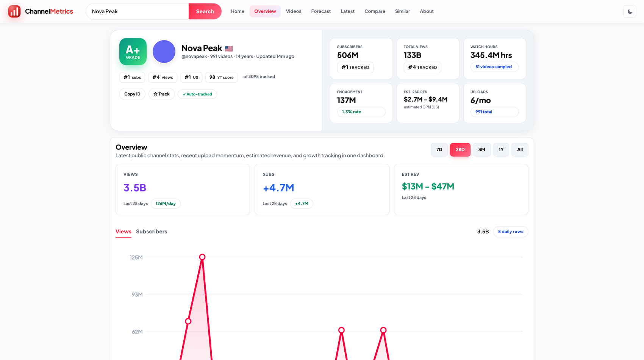This screenshot has width=644, height=360.
Task: Click the $2.7M – $9.4M revenue estimate
Action: click(x=426, y=99)
